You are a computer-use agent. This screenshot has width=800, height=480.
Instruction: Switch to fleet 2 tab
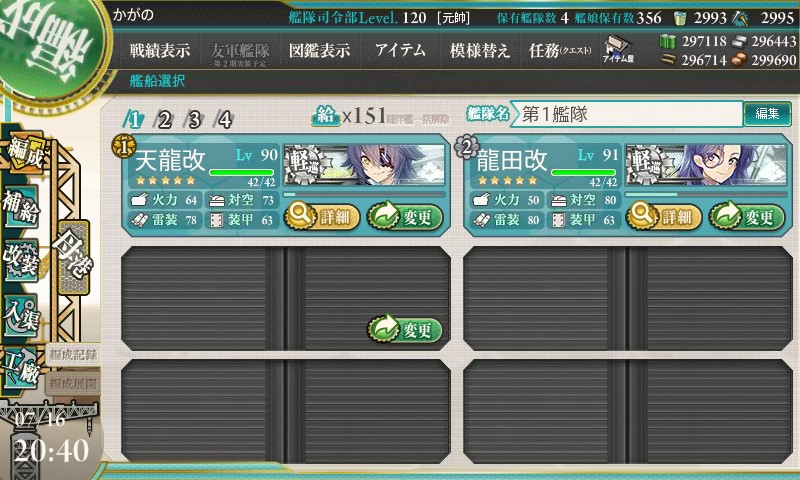coord(164,120)
